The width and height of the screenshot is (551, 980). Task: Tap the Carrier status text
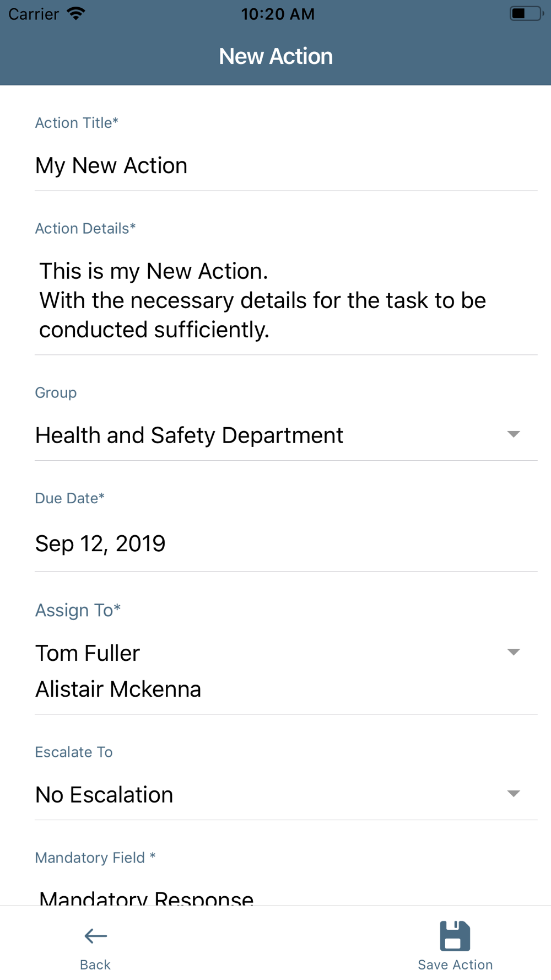[x=34, y=14]
